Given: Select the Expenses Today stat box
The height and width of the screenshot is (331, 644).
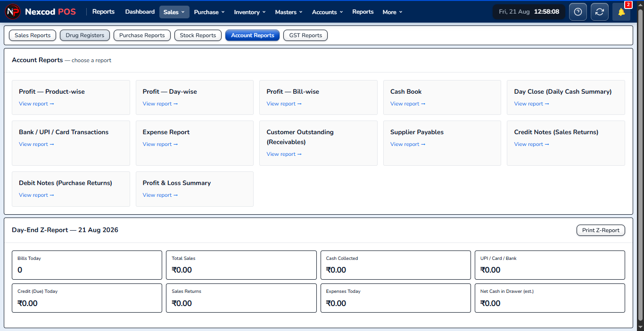Looking at the screenshot, I should [x=396, y=298].
